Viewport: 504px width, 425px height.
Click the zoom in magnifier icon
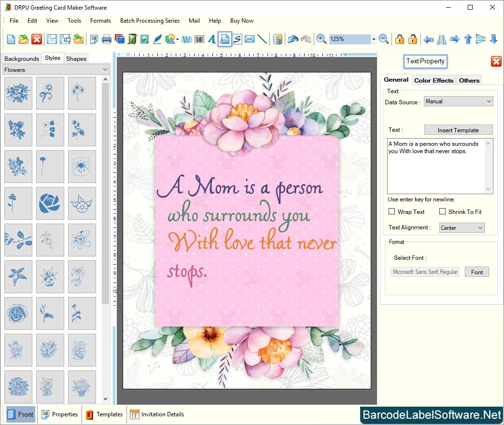click(x=321, y=39)
